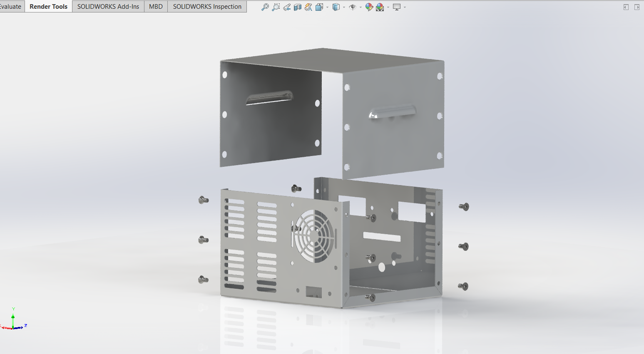This screenshot has height=354, width=644.
Task: Click the View Settings monitor icon
Action: tap(397, 7)
